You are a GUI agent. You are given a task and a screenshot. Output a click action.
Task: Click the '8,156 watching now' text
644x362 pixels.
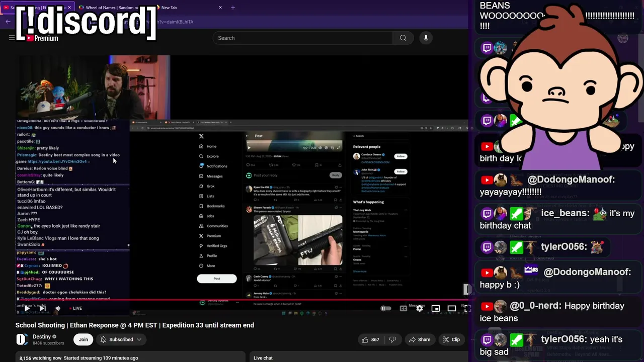point(40,358)
